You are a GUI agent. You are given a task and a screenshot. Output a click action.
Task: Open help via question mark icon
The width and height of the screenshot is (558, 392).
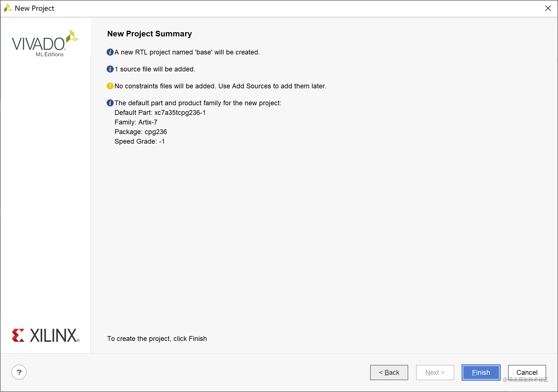(19, 372)
